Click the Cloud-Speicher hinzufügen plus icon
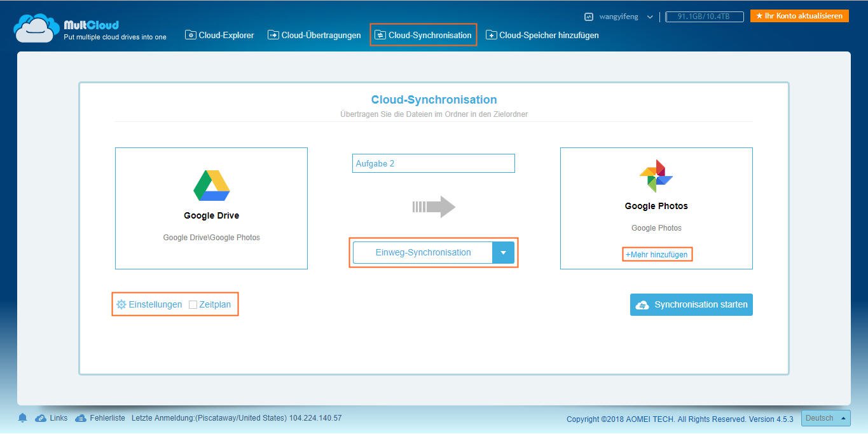The image size is (868, 434). (492, 35)
